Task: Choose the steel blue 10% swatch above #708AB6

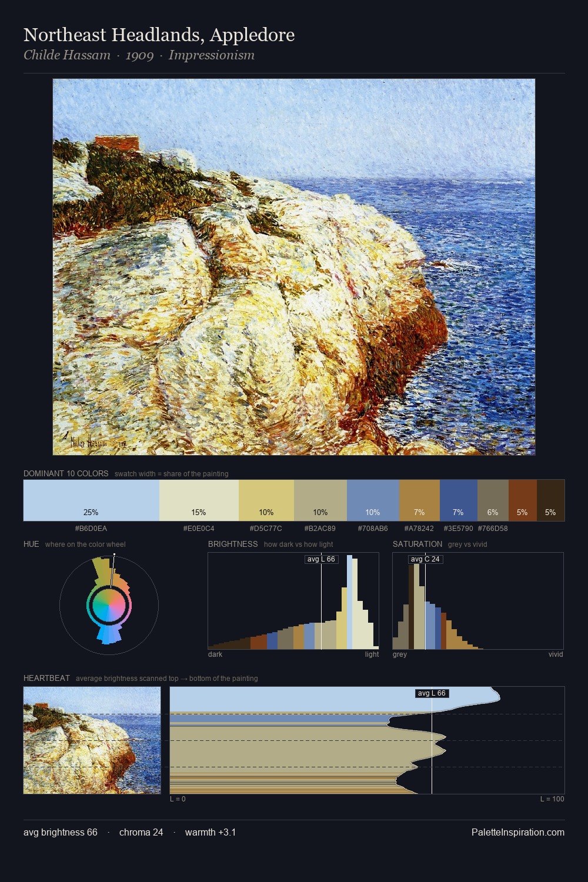Action: pos(373,500)
